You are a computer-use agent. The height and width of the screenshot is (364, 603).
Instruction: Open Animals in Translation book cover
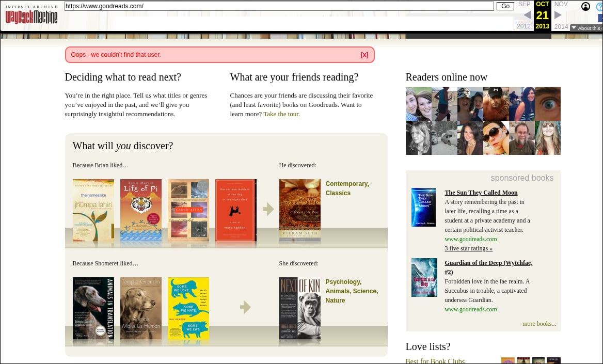tap(93, 309)
